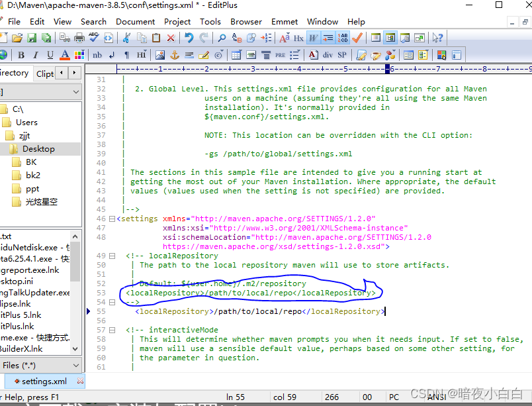
Task: Open a file with the folder icon
Action: click(17, 38)
